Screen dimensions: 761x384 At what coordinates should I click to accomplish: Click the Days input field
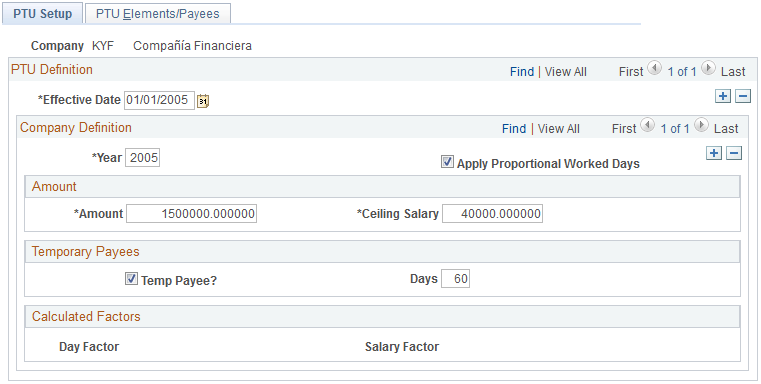[455, 279]
